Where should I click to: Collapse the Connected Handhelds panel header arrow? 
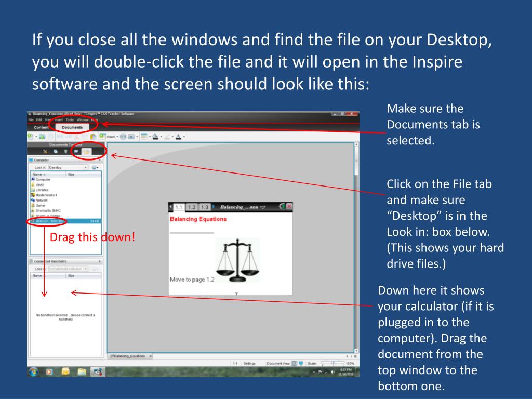coord(99,261)
